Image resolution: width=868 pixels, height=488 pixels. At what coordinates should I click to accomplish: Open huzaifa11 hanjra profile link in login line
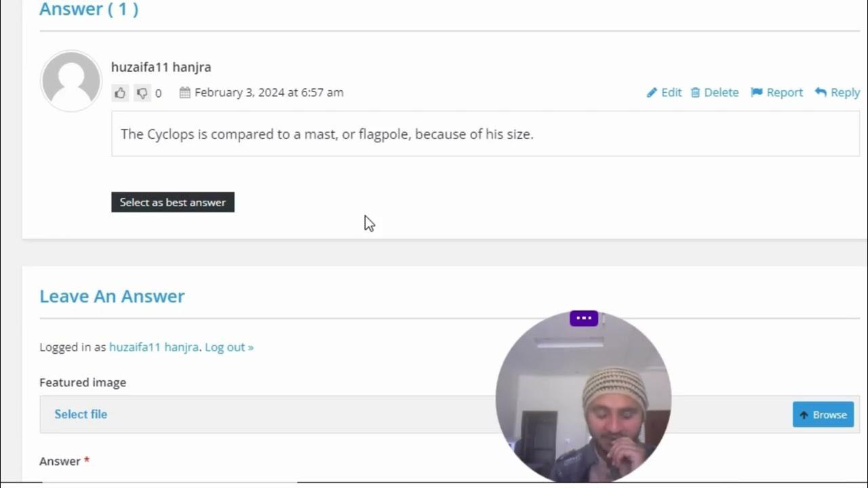click(x=154, y=347)
